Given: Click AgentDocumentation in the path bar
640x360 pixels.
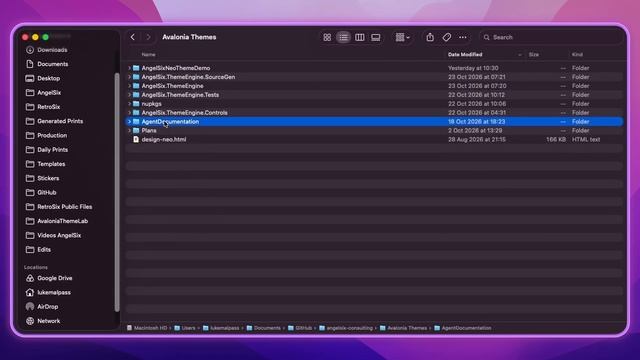Looking at the screenshot, I should (463, 328).
